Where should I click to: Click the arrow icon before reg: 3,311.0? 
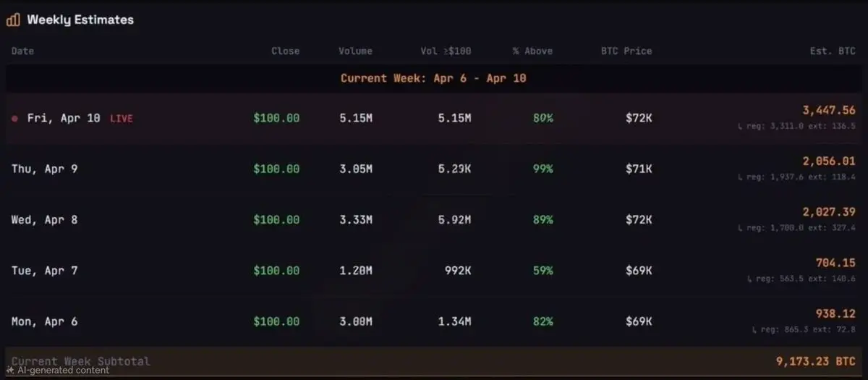740,126
